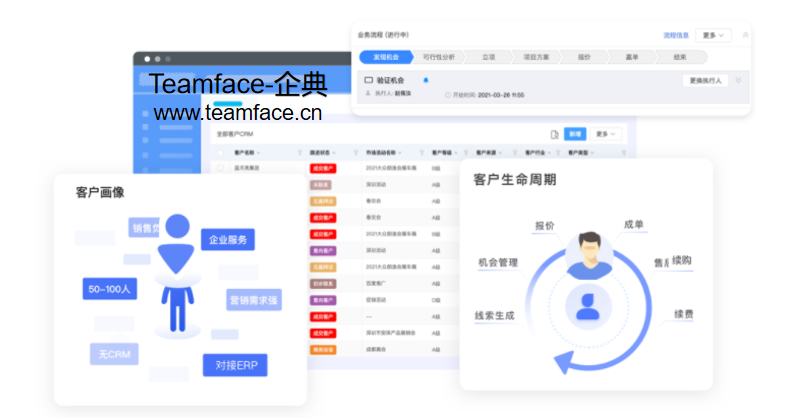This screenshot has height=418, width=812.
Task: Collapse the 业务流程 panel with the double-chevron up icon
Action: coord(745,35)
